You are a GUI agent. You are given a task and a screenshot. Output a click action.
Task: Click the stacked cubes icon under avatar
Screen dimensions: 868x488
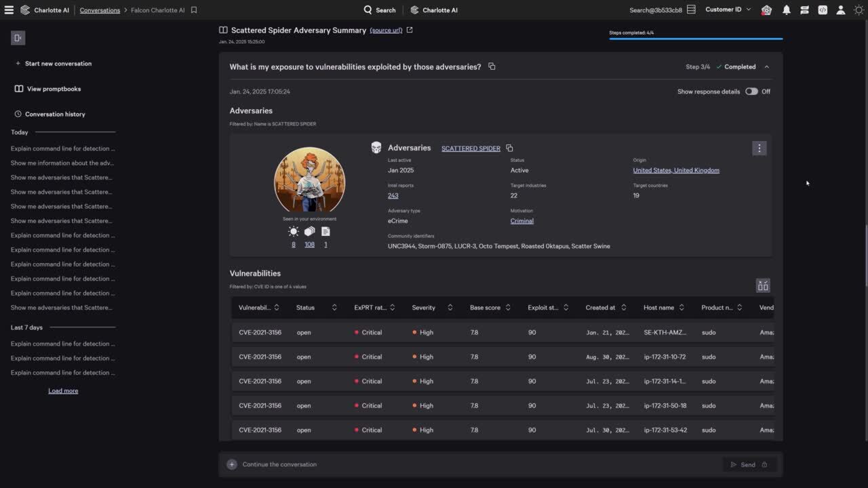309,231
